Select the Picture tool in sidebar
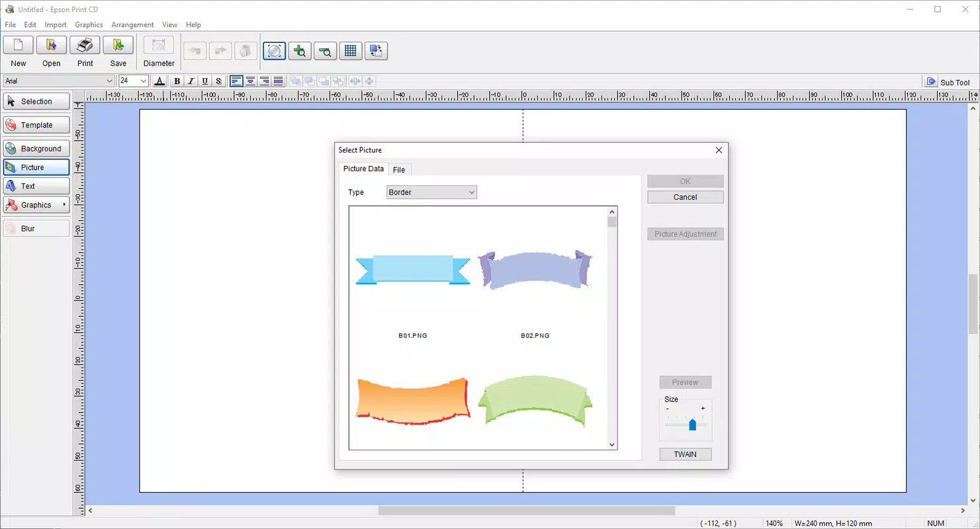Image resolution: width=980 pixels, height=529 pixels. 36,167
